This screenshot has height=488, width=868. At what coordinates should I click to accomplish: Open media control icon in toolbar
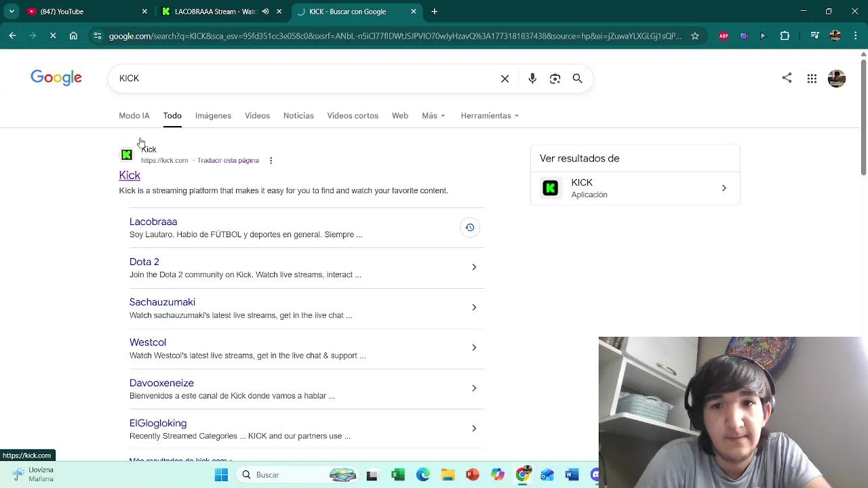click(815, 36)
